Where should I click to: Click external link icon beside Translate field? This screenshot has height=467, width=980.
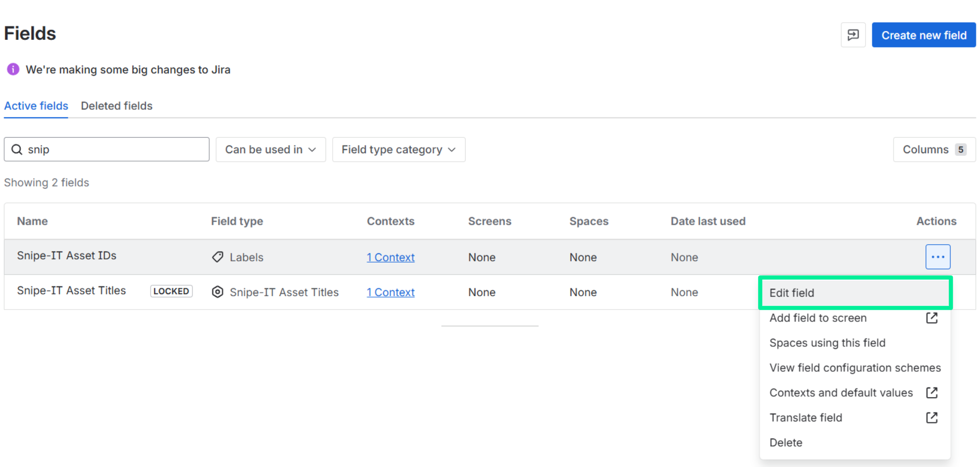931,418
